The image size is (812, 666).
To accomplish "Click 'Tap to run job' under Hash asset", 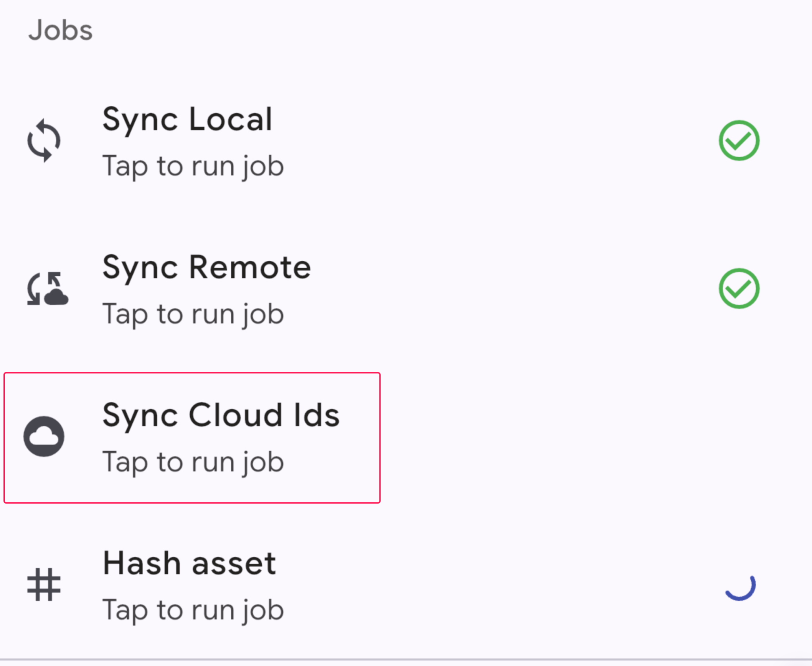I will tap(193, 610).
